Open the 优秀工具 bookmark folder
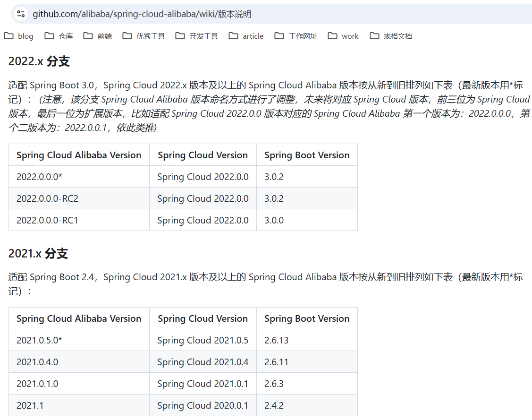532x420 pixels. (144, 36)
